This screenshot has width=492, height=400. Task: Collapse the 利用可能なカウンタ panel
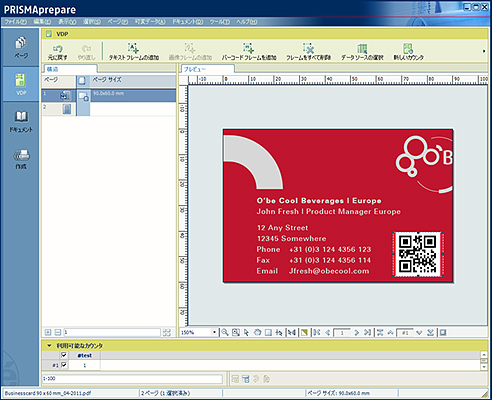(49, 346)
